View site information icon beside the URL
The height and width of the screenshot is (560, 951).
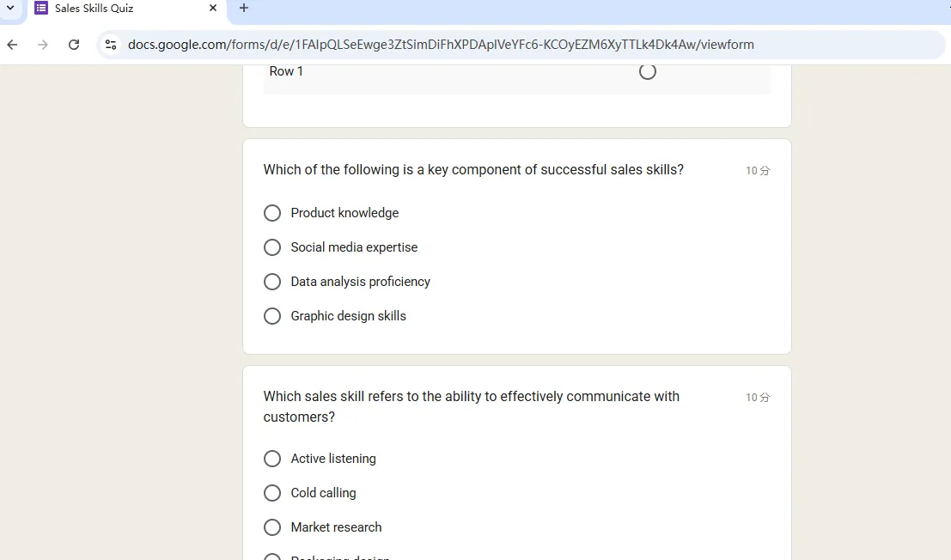coord(111,45)
